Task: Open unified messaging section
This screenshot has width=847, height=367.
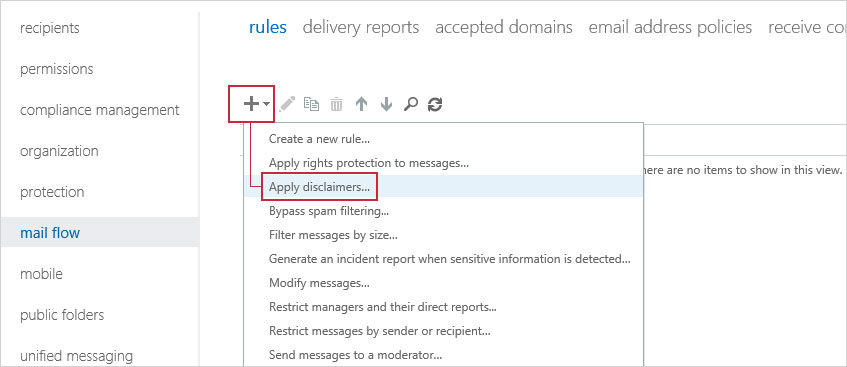Action: tap(76, 356)
